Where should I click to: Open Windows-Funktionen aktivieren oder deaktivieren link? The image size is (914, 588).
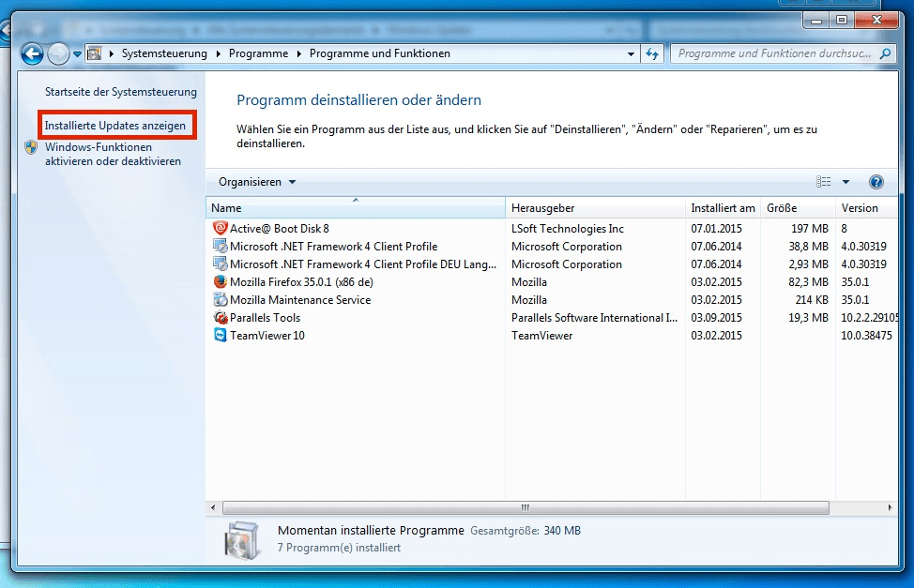(114, 155)
